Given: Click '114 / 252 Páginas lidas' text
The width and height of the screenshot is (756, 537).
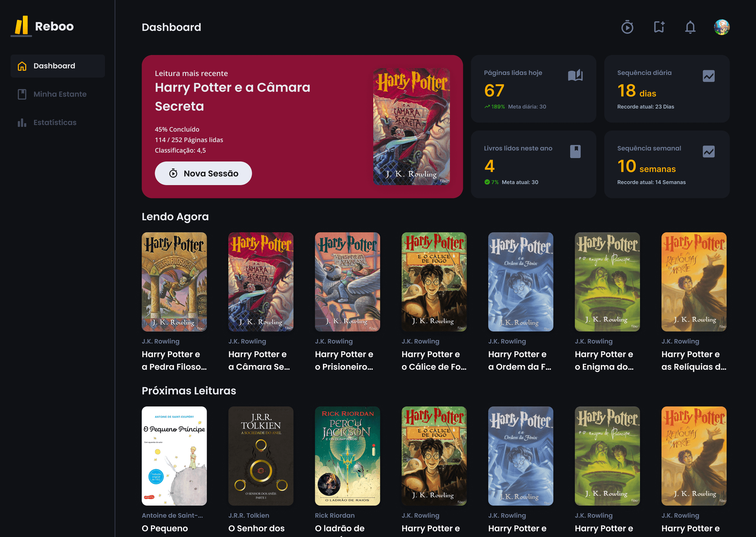Looking at the screenshot, I should [189, 140].
